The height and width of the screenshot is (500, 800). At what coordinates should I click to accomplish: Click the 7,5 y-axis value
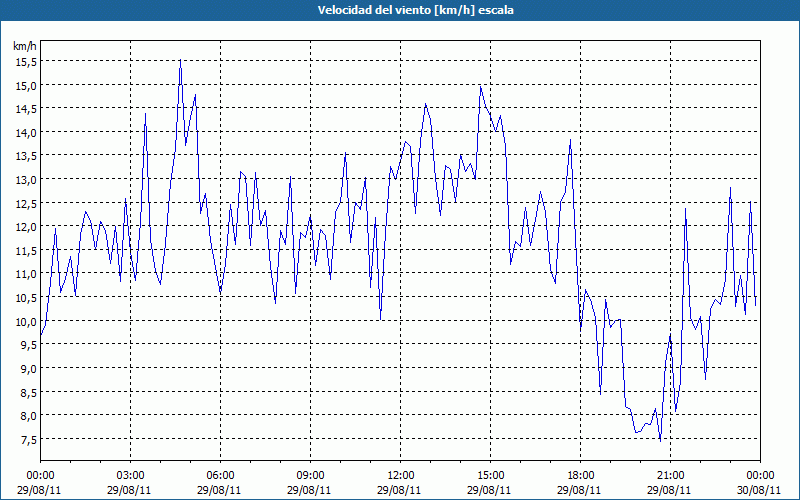(x=29, y=439)
